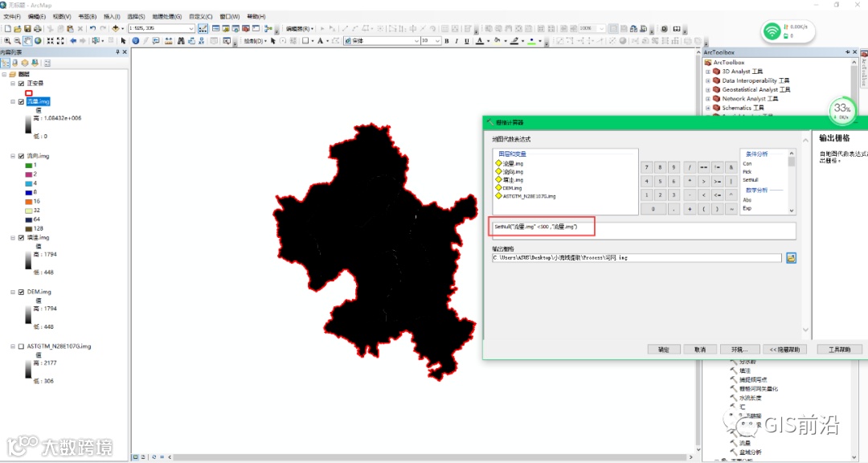Click the fixed zoom in icon
Viewport: 868px width, 463px height.
(51, 41)
